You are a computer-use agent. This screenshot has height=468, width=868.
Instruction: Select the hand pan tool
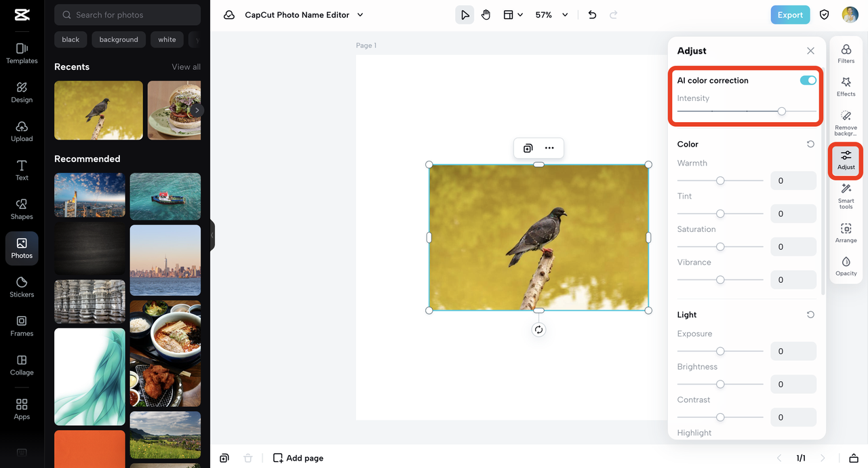[x=486, y=15]
